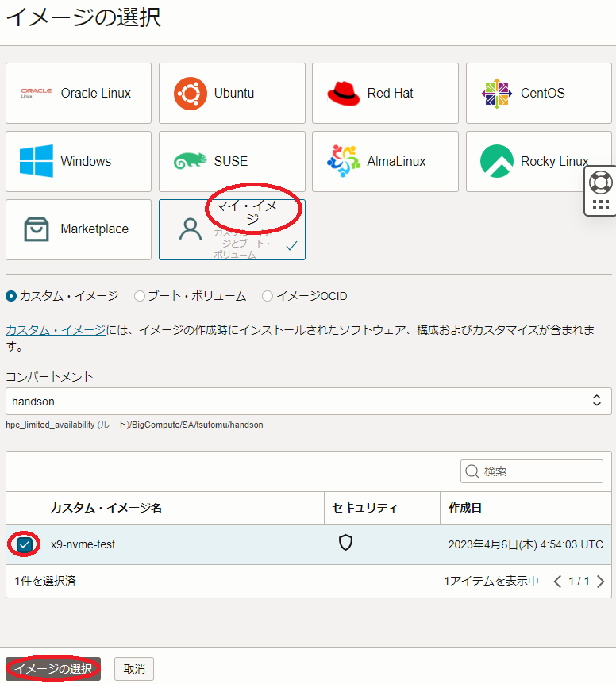Select the Oracle Linux image tile

click(x=78, y=94)
